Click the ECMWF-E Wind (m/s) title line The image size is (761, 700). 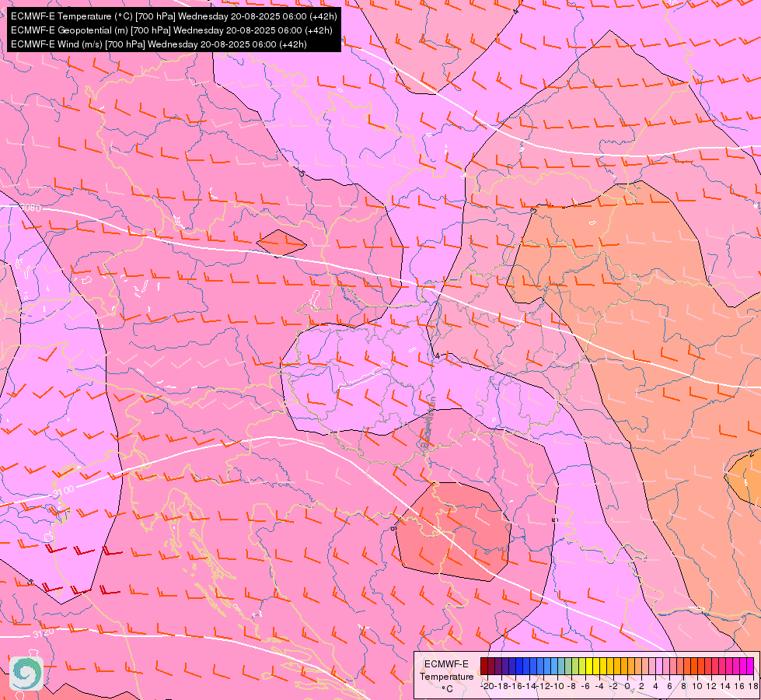[x=159, y=44]
